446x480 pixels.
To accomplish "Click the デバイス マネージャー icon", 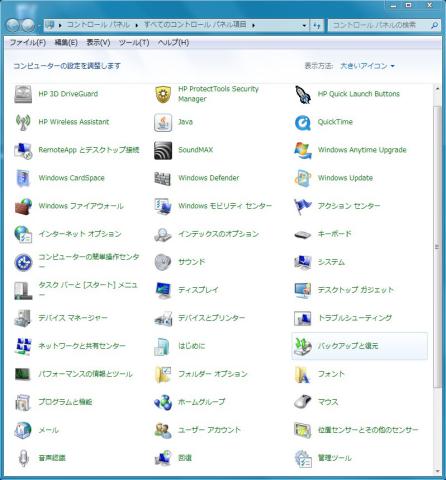I will 23,318.
